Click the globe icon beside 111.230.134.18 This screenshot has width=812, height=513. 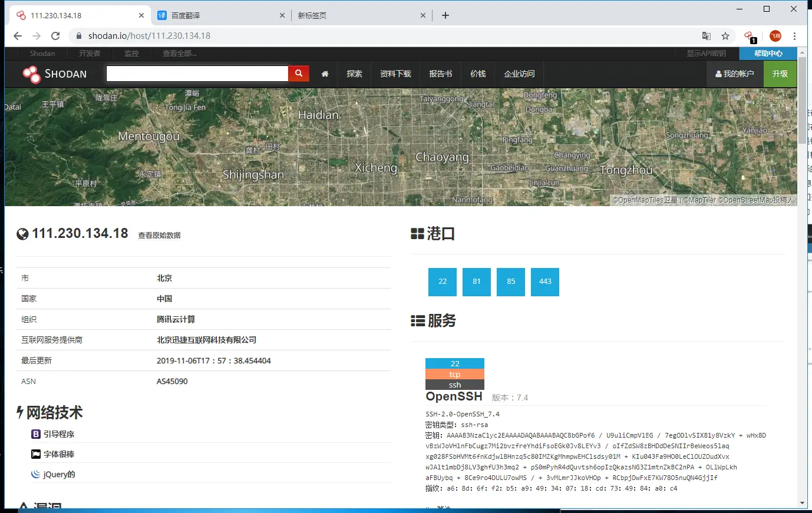[22, 234]
